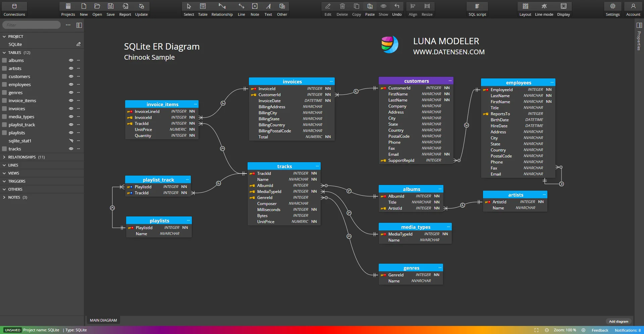Open the SQL script view
This screenshot has height=334, width=644.
tap(477, 9)
